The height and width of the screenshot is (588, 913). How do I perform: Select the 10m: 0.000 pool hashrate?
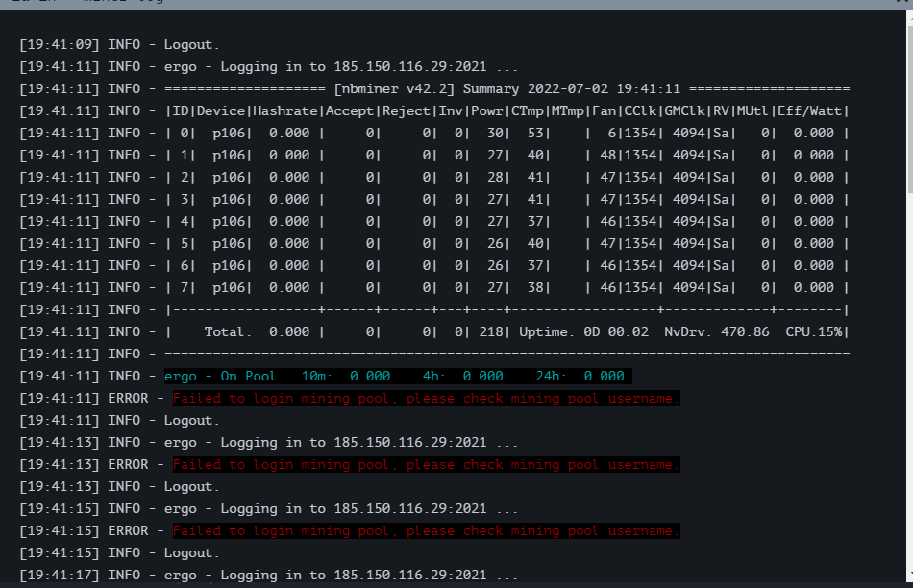(346, 377)
